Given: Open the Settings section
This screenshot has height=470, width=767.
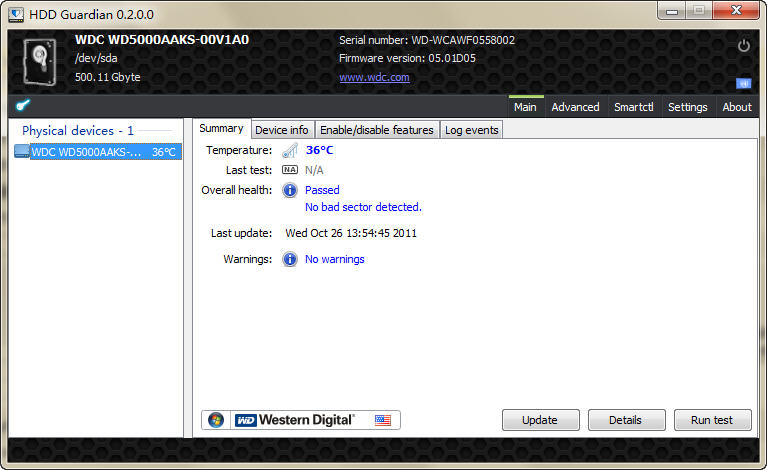Looking at the screenshot, I should 688,107.
